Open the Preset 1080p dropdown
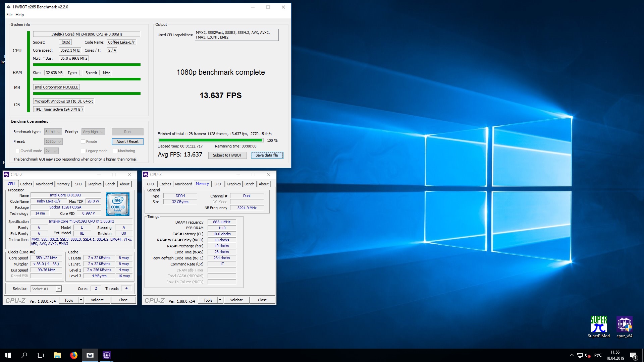The image size is (644, 362). point(53,141)
